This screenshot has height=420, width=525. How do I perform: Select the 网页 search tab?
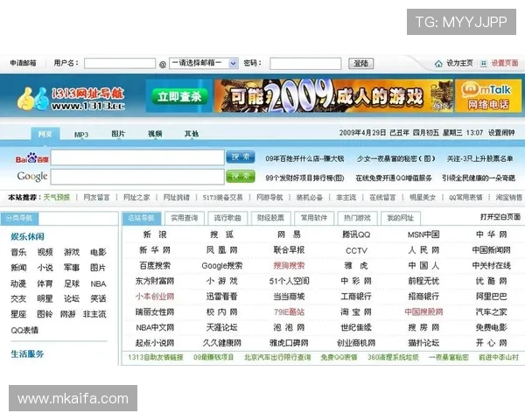click(45, 134)
